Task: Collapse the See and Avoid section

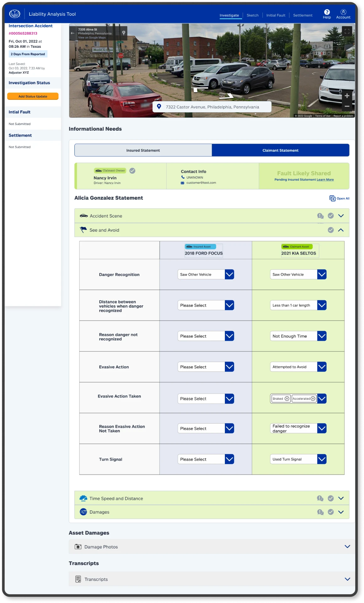Action: (x=341, y=230)
